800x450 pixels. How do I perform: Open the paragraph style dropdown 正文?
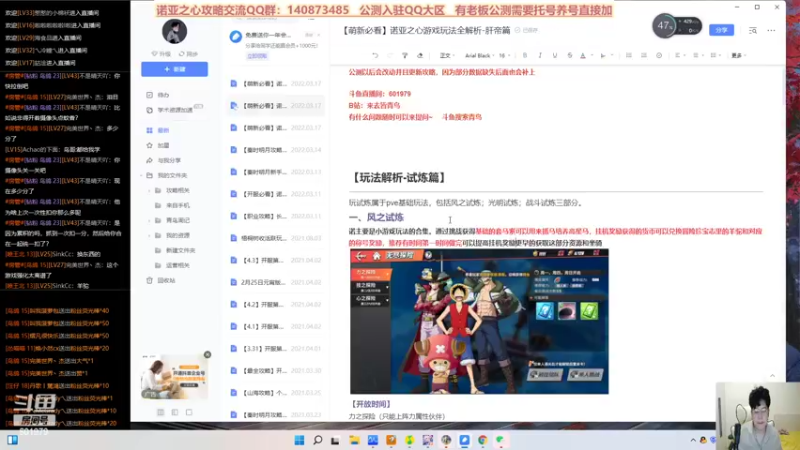click(x=447, y=55)
